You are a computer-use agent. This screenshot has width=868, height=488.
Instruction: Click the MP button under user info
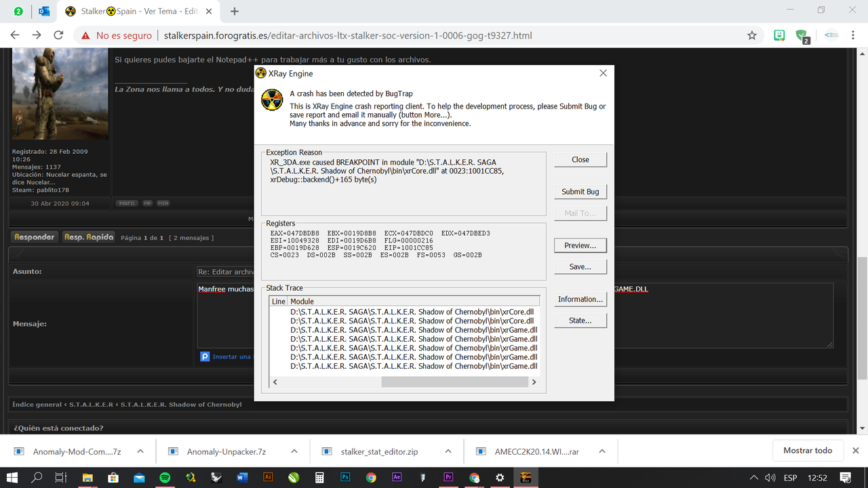[148, 203]
